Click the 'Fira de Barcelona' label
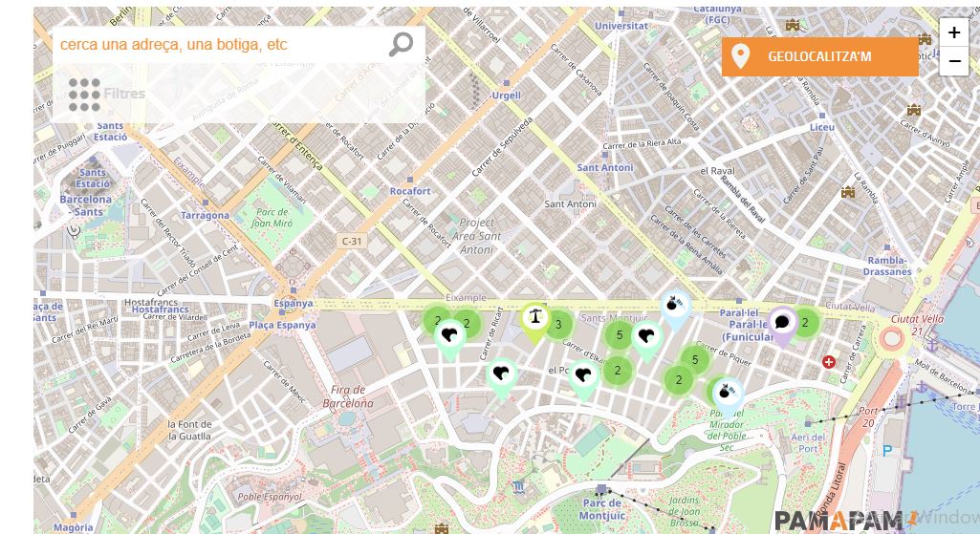 click(348, 396)
